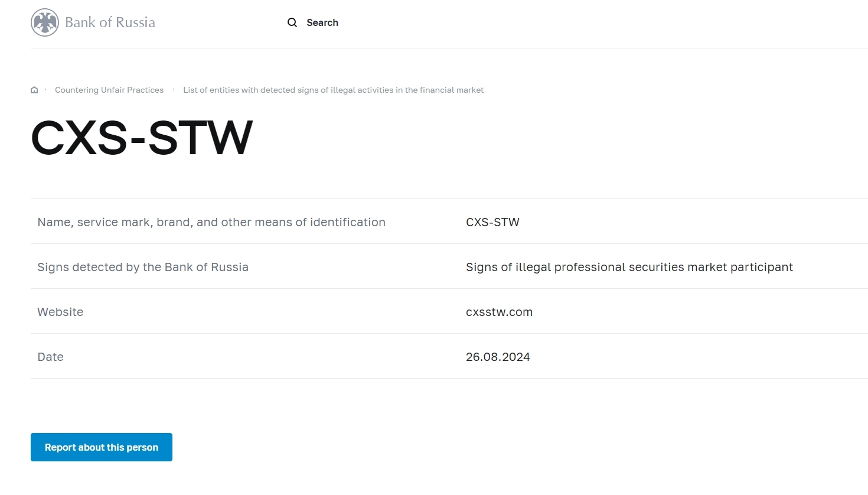Click the Date row label
The image size is (868, 495).
click(x=50, y=357)
